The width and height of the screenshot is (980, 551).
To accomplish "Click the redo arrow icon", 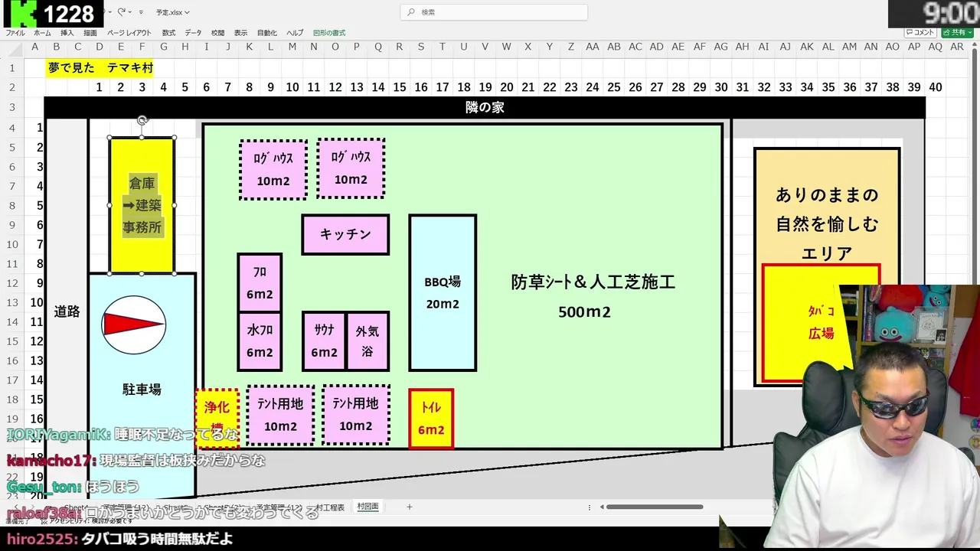I will (121, 12).
